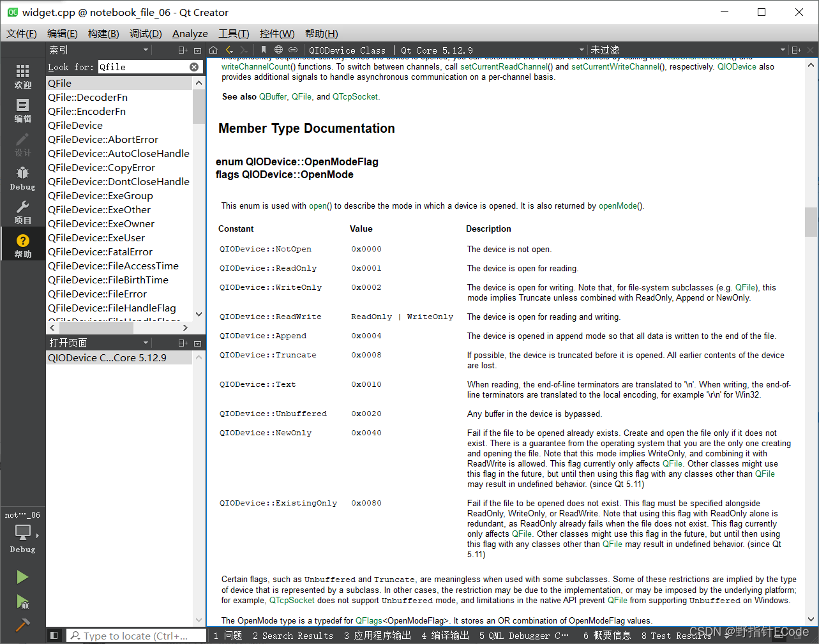Select QIODevice C...Core 5.12.9 open page
819x644 pixels.
click(119, 357)
